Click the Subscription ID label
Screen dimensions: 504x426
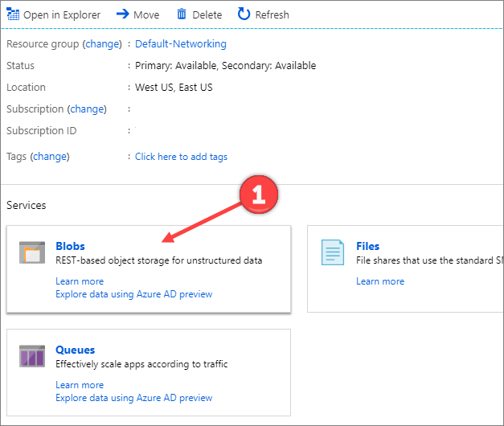[x=42, y=131]
